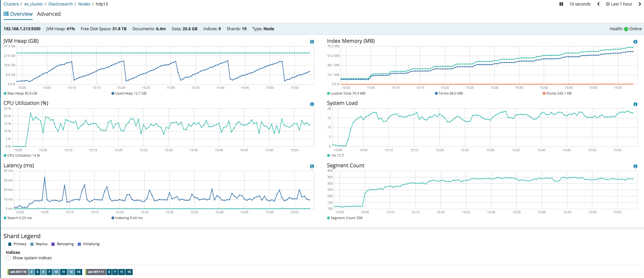The height and width of the screenshot is (278, 644).
Task: Open the Nodes breadcrumb link
Action: (84, 4)
